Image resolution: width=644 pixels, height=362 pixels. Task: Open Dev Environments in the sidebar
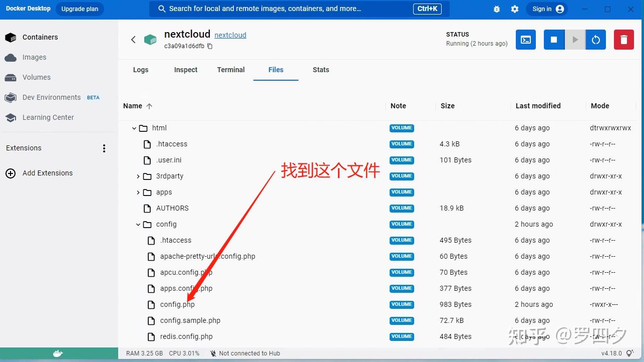pyautogui.click(x=51, y=97)
